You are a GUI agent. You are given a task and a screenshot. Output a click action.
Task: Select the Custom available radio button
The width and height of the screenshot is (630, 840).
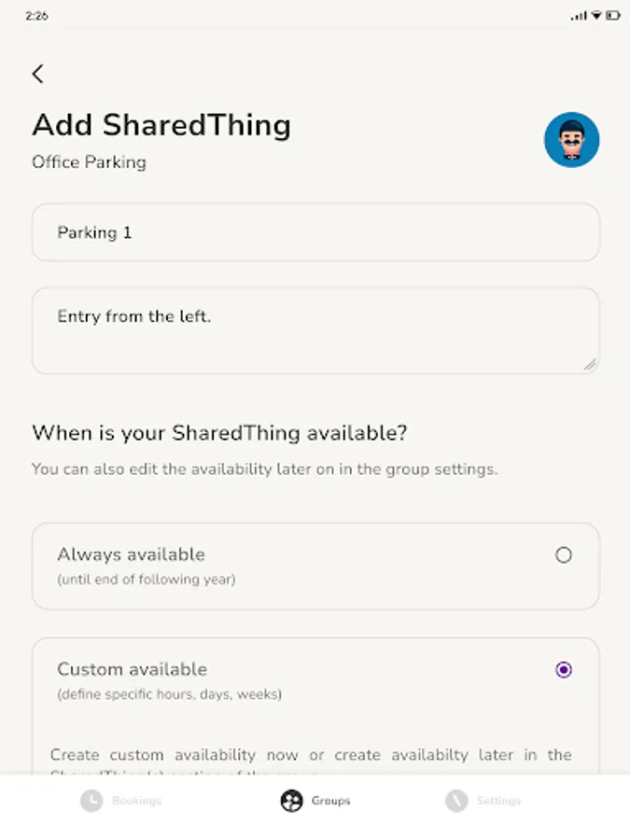coord(563,669)
